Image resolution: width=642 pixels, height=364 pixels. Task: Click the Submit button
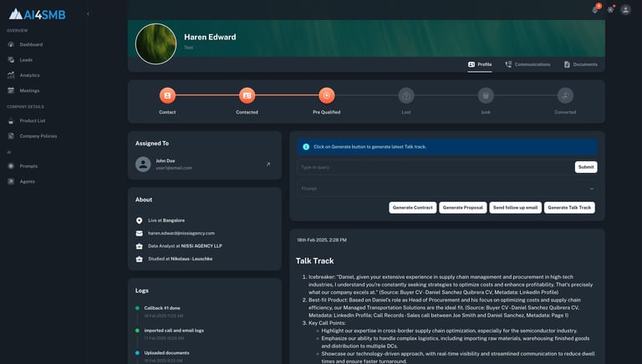586,167
